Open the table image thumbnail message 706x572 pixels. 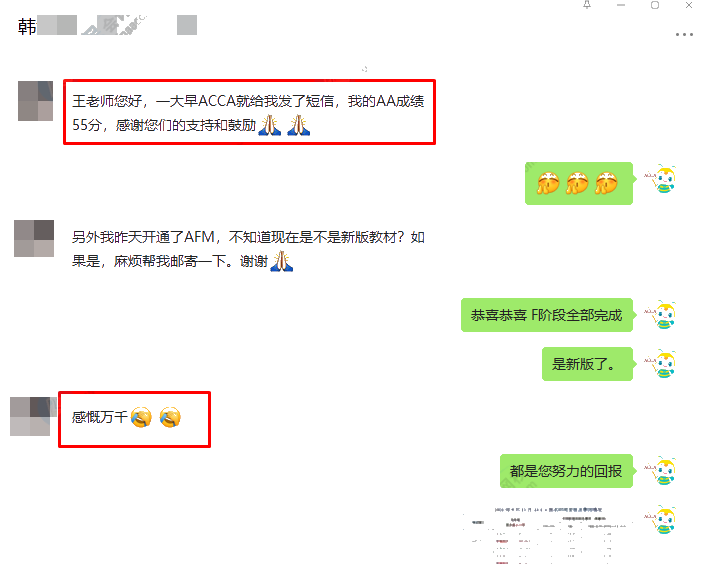click(x=548, y=536)
